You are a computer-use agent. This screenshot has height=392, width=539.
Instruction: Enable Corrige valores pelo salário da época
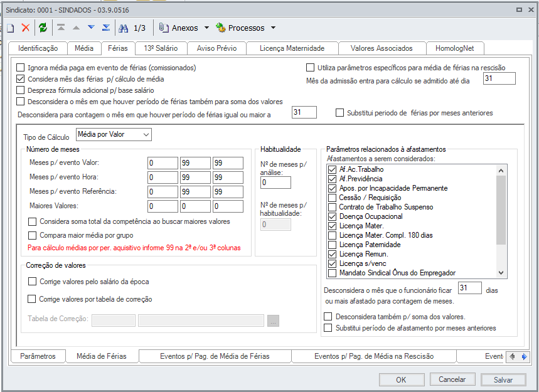click(x=32, y=282)
